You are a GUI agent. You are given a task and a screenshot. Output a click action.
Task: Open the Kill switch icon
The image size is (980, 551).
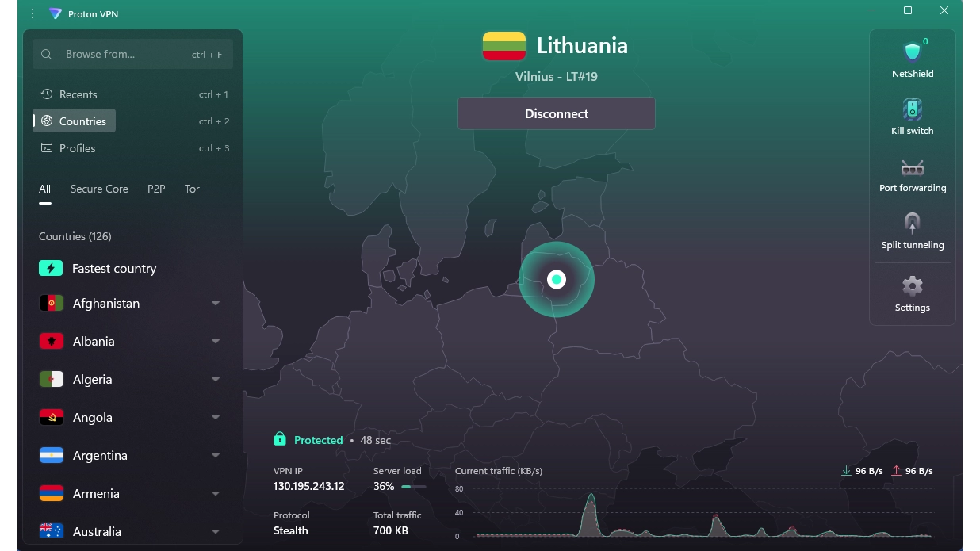tap(912, 109)
